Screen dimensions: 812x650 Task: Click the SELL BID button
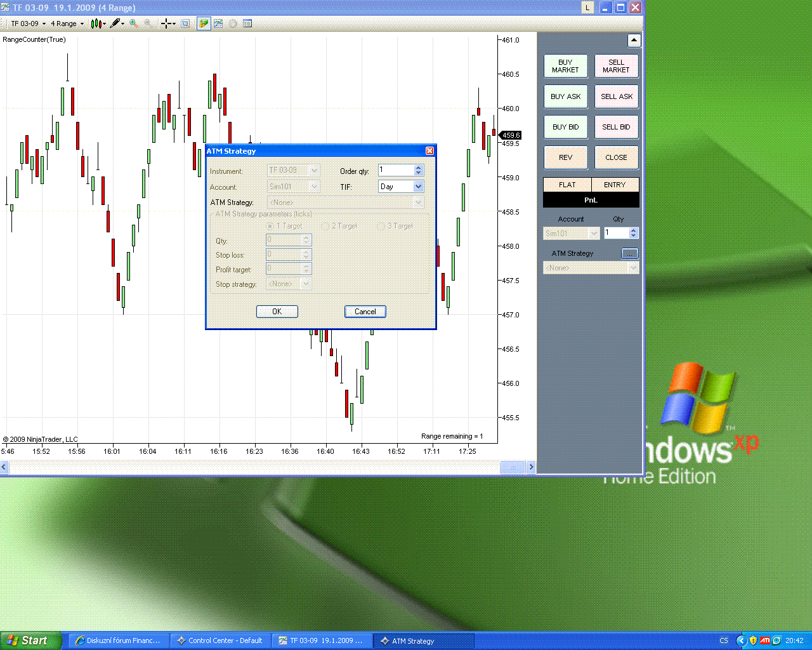[x=616, y=127]
